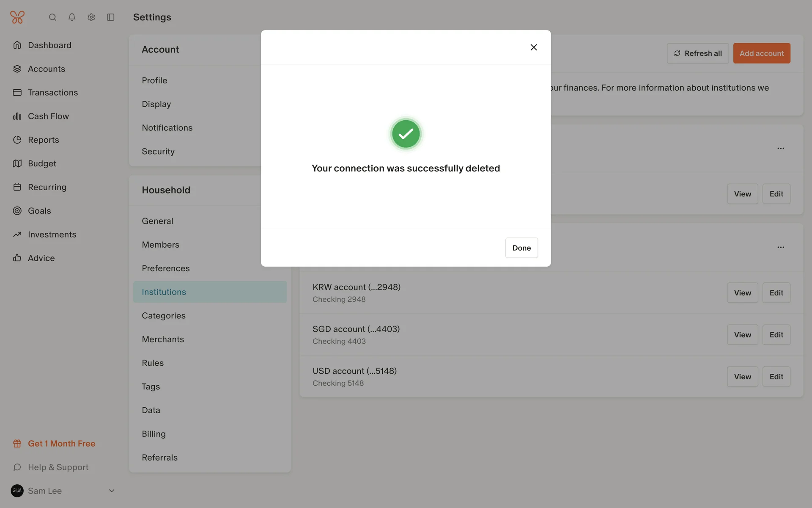Open the notifications bell
This screenshot has height=508, width=812.
click(72, 17)
